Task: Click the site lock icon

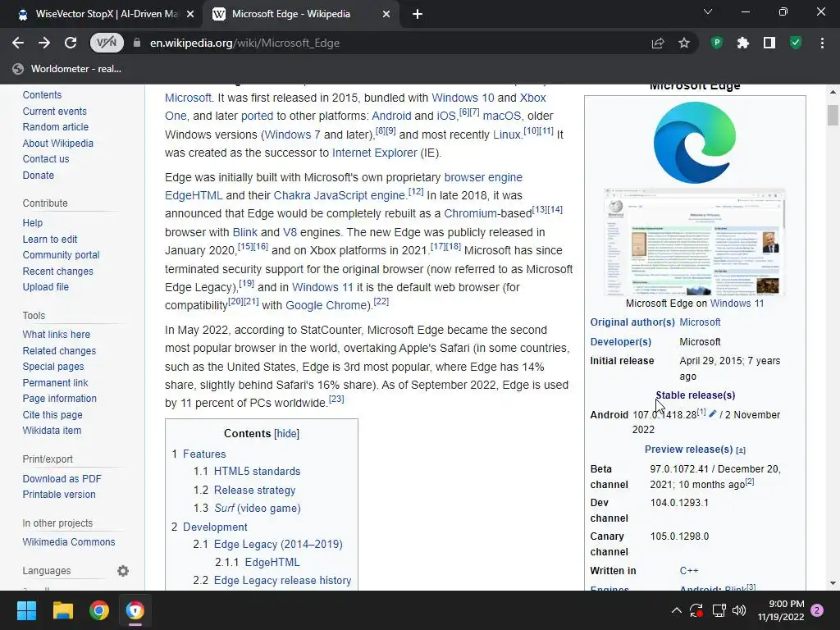Action: 137,43
